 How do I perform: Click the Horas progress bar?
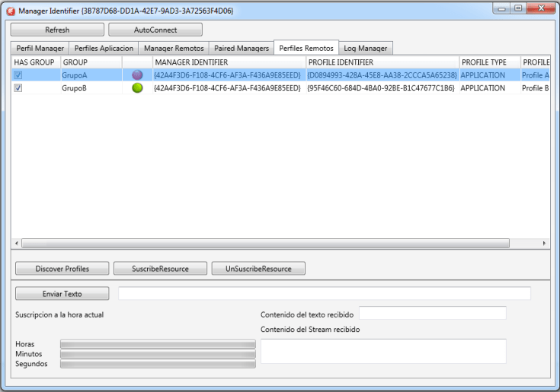click(158, 344)
